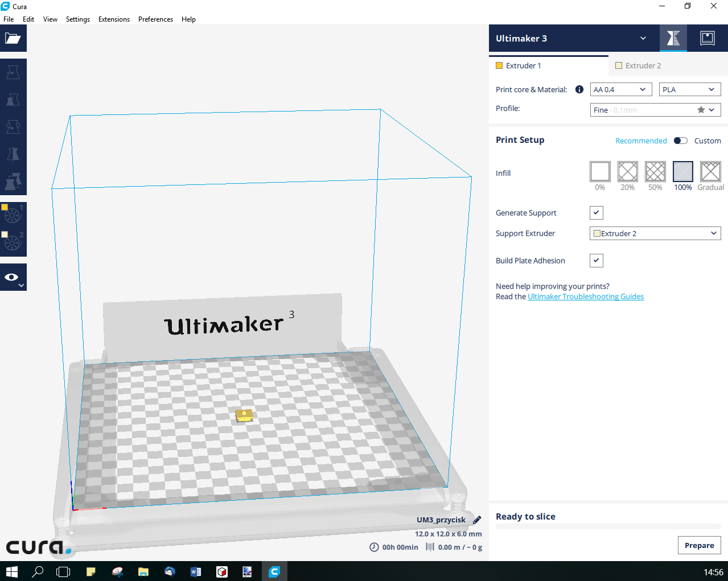
Task: Open File Explorer from the taskbar
Action: click(143, 571)
